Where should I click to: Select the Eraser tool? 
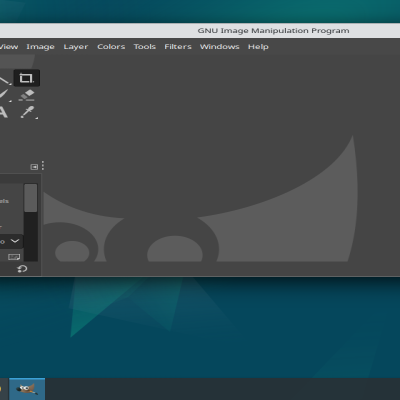point(27,95)
